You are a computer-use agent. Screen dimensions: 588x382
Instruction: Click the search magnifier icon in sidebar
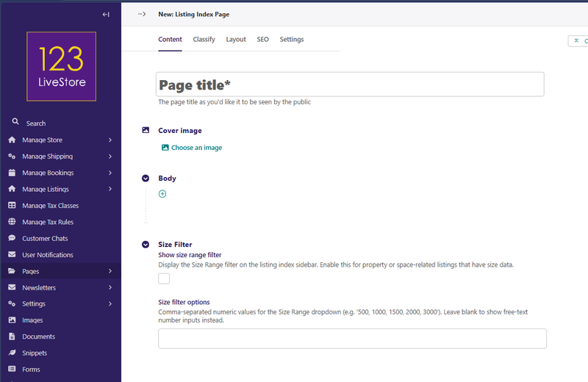click(15, 123)
